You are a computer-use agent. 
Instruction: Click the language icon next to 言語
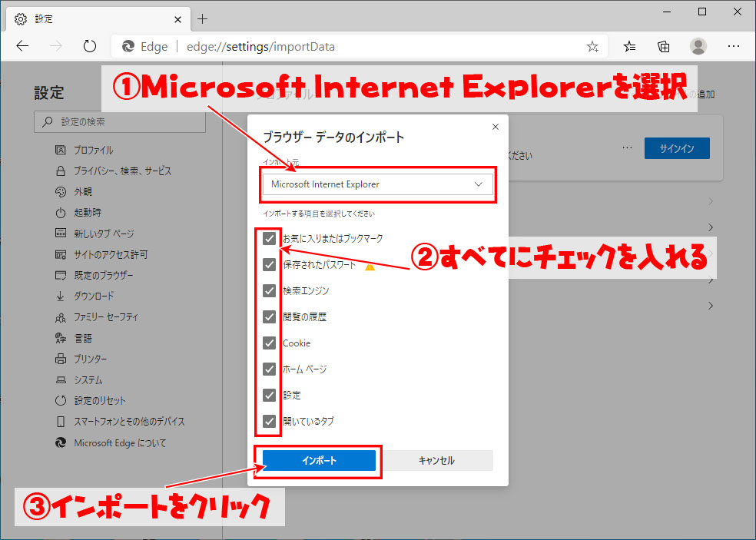click(x=60, y=338)
